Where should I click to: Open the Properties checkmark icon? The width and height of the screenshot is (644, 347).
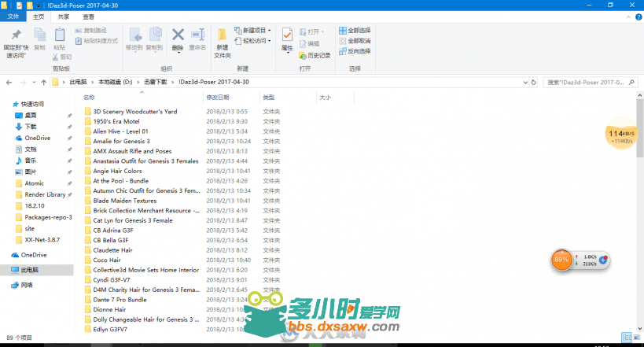point(287,35)
